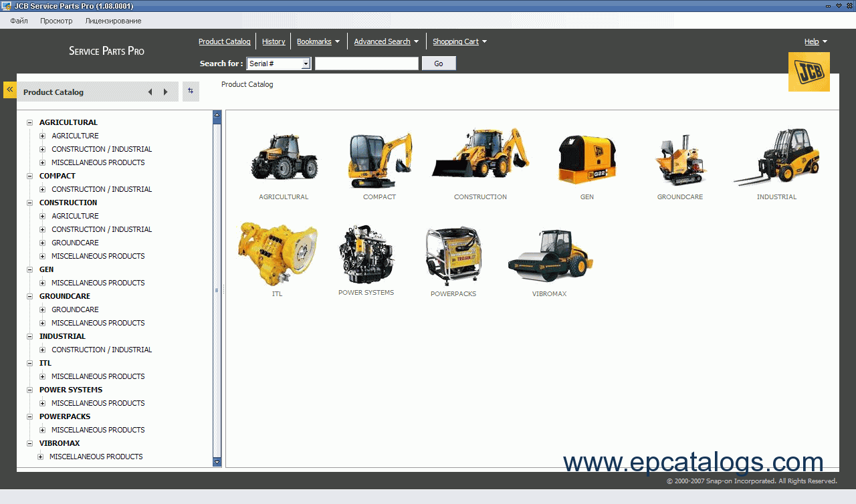Viewport: 856px width, 504px height.
Task: Select the ITL transmission image
Action: (x=278, y=254)
